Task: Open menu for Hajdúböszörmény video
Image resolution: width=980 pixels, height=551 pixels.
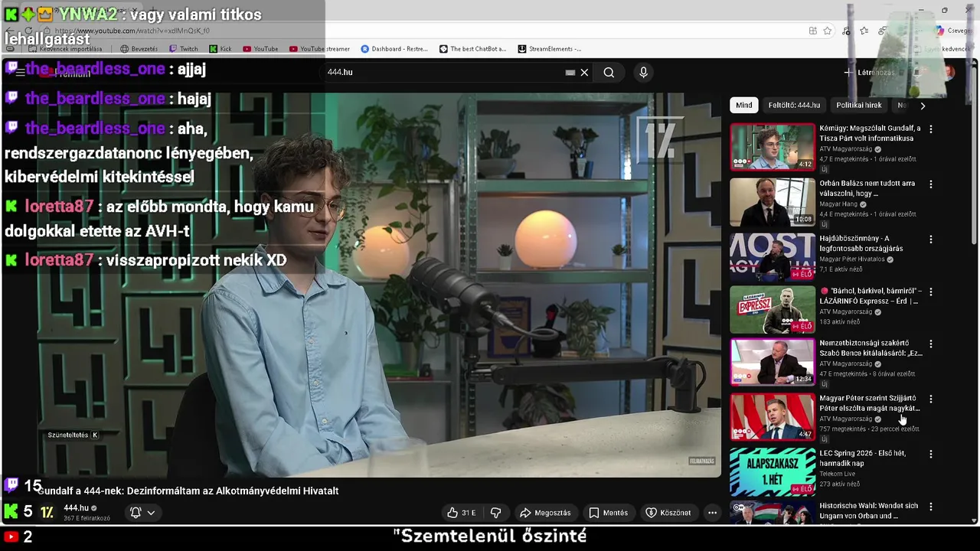Action: pos(931,240)
